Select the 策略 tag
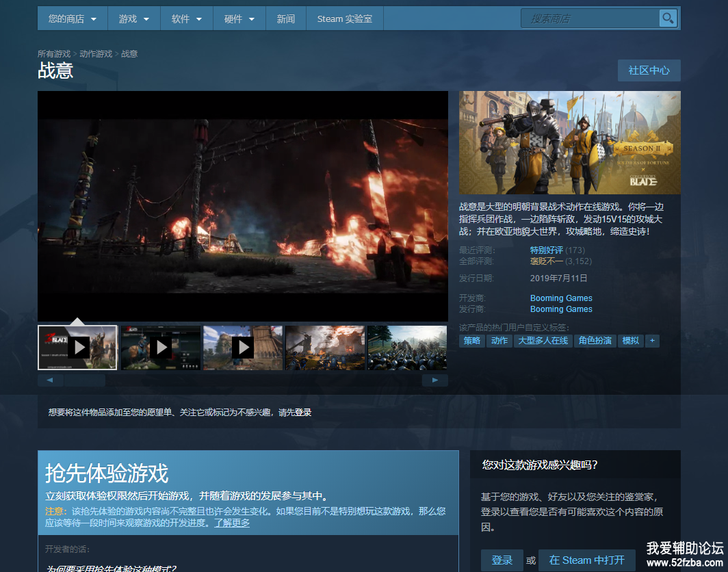728x572 pixels. pyautogui.click(x=471, y=341)
